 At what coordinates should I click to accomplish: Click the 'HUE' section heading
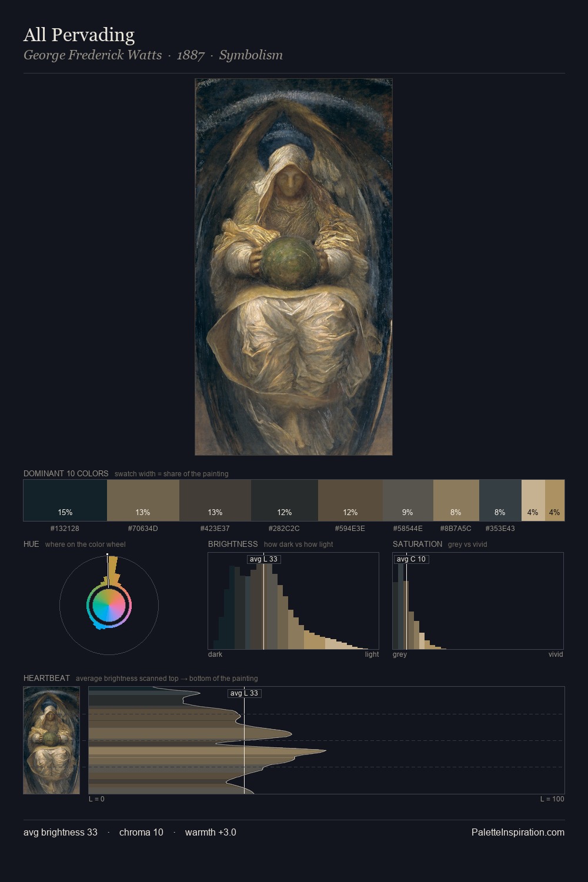click(x=31, y=544)
